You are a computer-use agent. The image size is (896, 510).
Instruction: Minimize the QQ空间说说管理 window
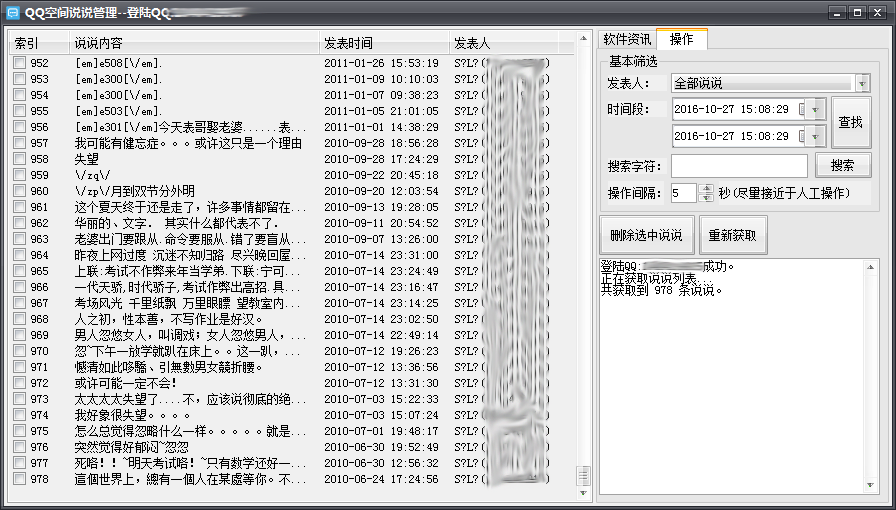click(837, 13)
